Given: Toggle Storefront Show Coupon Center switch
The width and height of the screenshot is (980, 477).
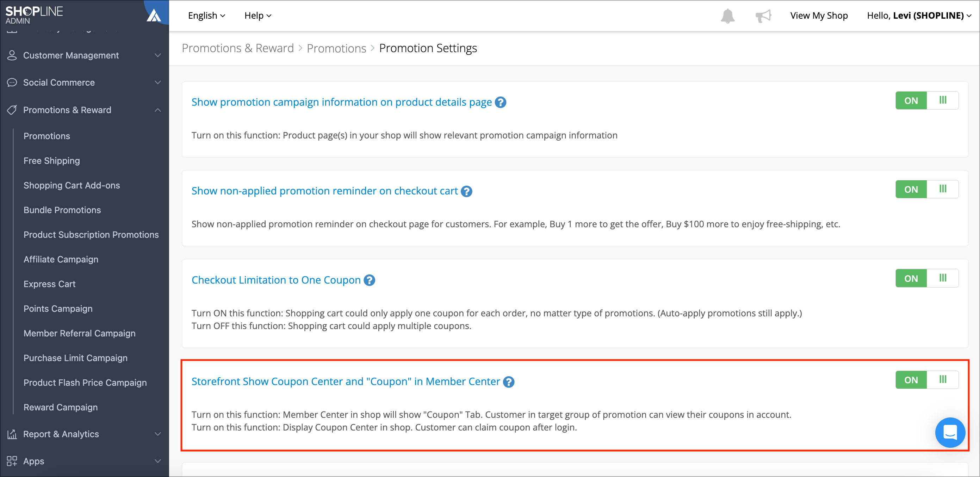Looking at the screenshot, I should pyautogui.click(x=927, y=380).
